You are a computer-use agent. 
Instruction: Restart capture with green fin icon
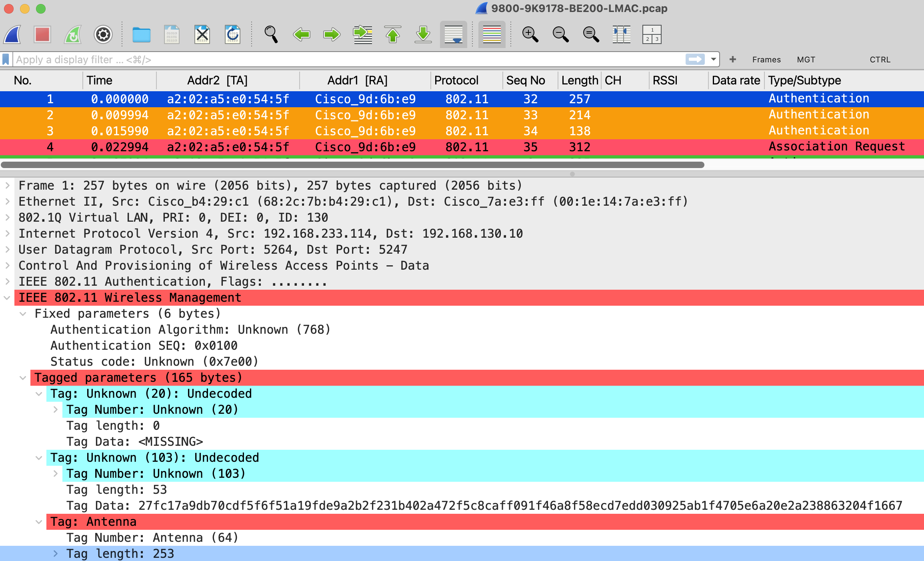coord(73,34)
